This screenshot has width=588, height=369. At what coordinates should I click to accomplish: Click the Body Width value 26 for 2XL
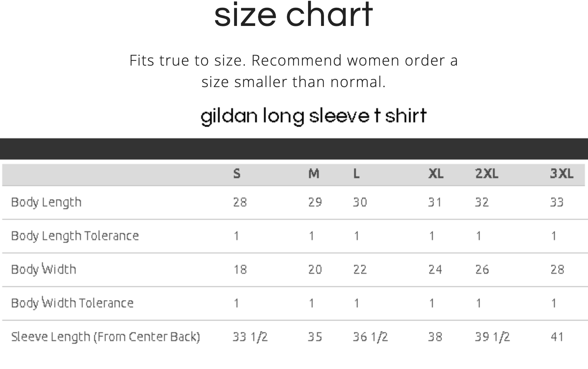point(482,269)
